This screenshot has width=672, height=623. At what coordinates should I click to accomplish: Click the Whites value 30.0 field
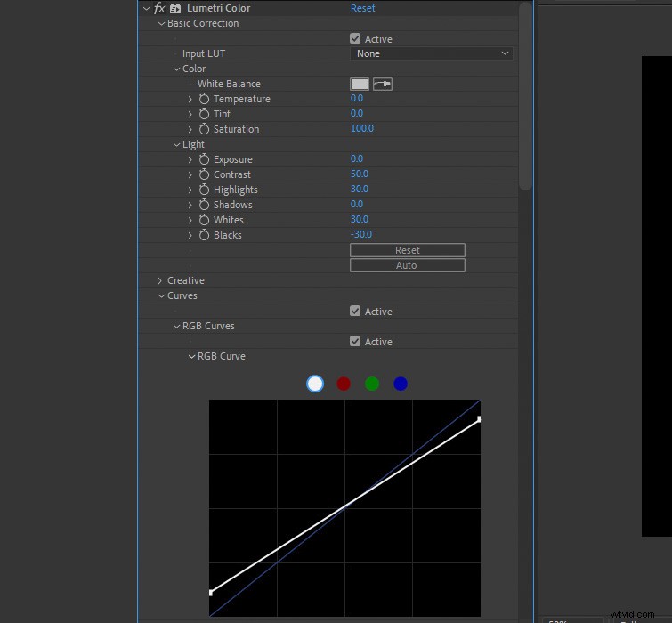click(360, 220)
